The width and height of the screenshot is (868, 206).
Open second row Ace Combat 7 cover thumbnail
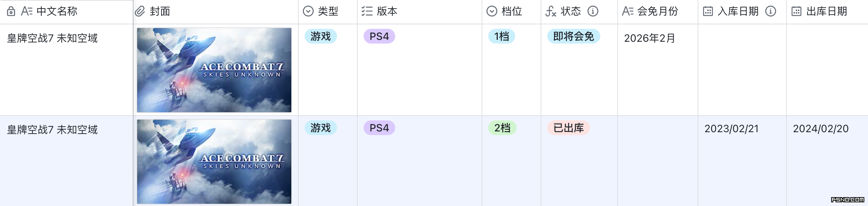pos(214,161)
